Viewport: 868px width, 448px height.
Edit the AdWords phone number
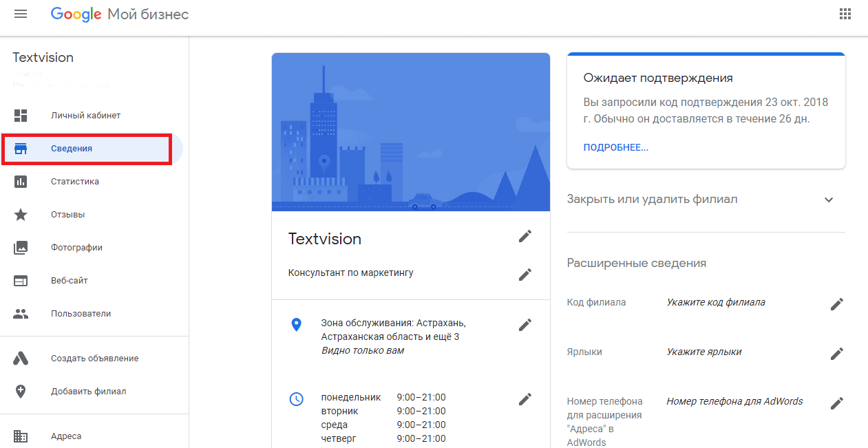pyautogui.click(x=837, y=403)
